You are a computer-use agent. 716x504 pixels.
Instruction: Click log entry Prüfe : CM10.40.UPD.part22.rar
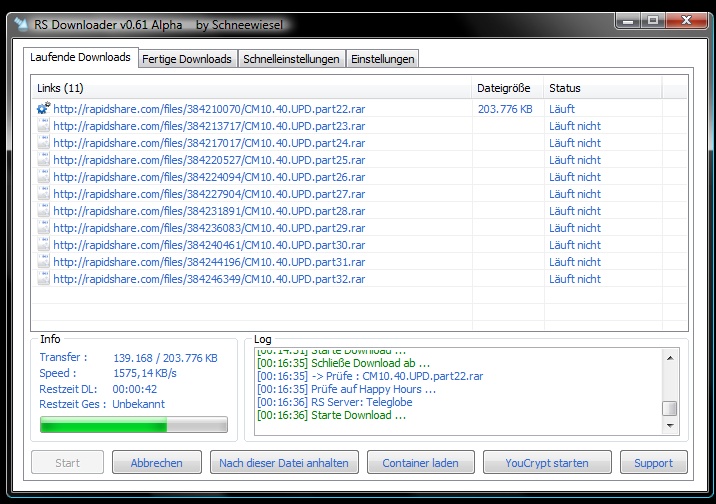370,376
